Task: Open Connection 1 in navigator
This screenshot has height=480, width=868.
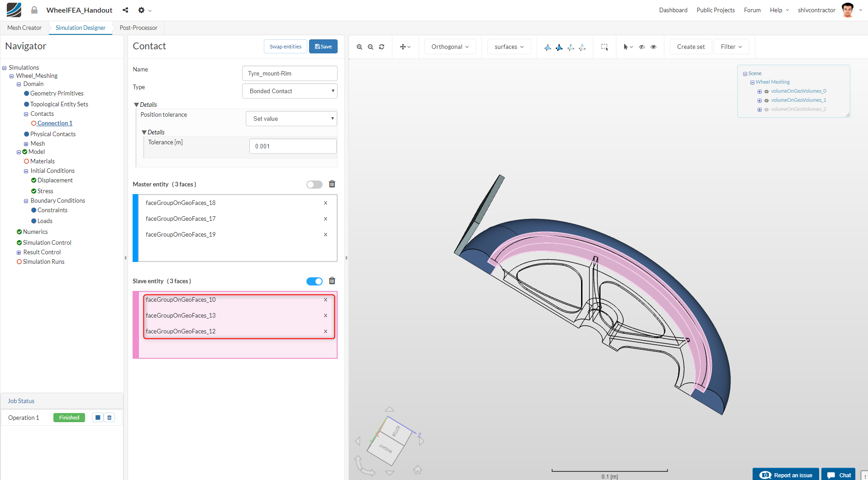Action: point(55,123)
